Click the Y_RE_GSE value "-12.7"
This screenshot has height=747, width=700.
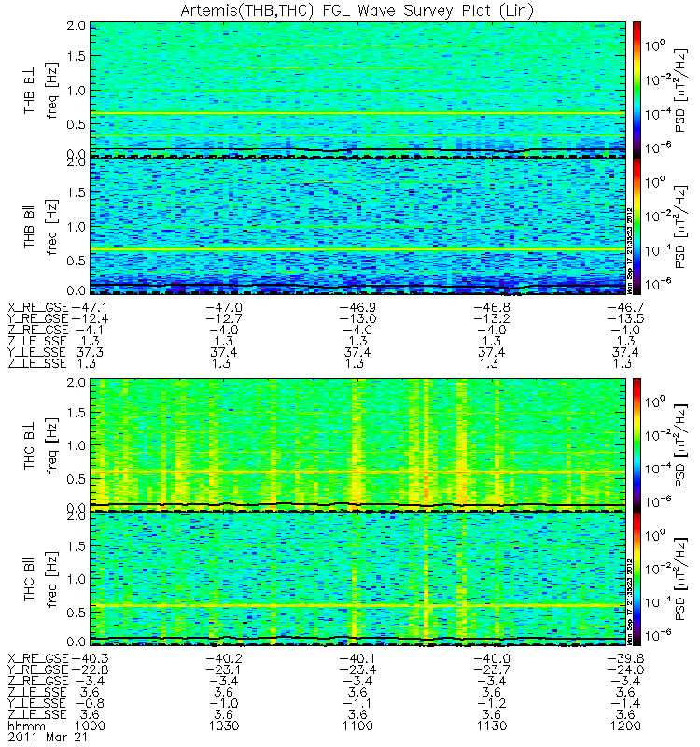pyautogui.click(x=224, y=318)
